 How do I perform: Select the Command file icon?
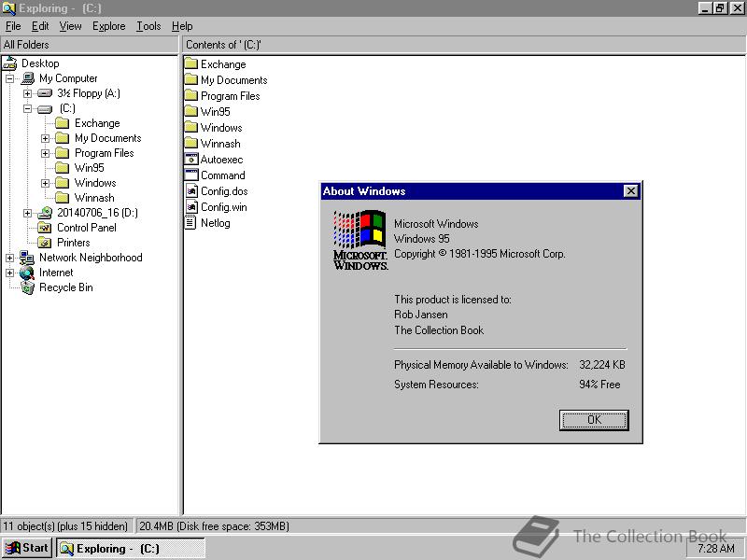[191, 175]
